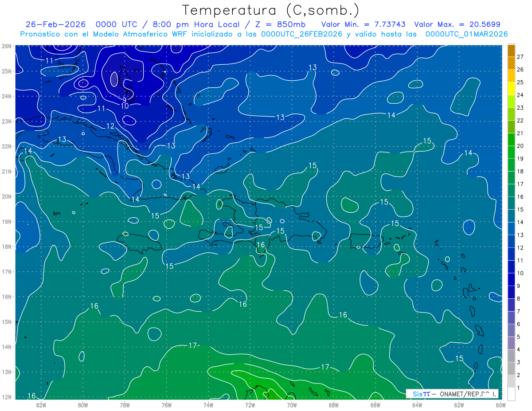Click the gray swatch between legend 2 and 3
532x411 pixels.
511,368
